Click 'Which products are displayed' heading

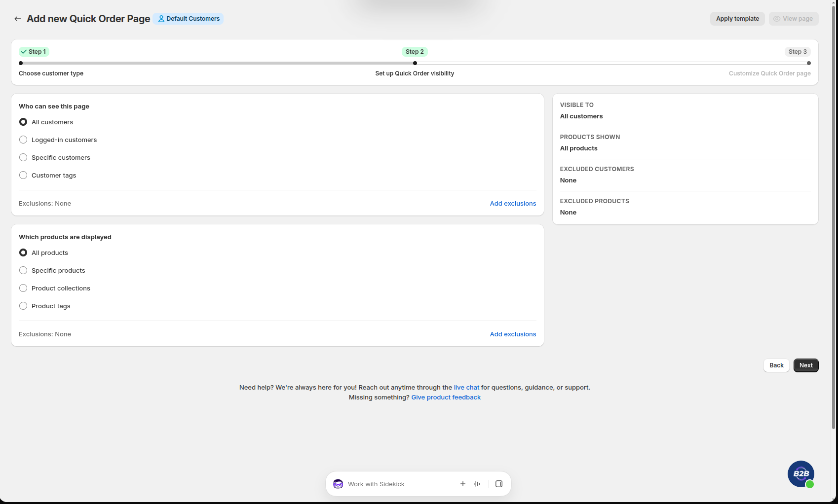pos(65,237)
